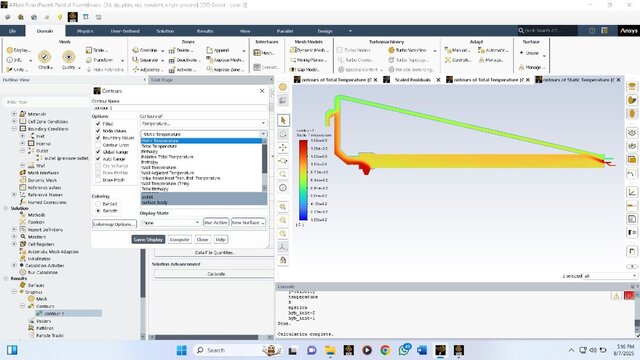
Task: Click the rotate view tool
Action: click(x=283, y=134)
